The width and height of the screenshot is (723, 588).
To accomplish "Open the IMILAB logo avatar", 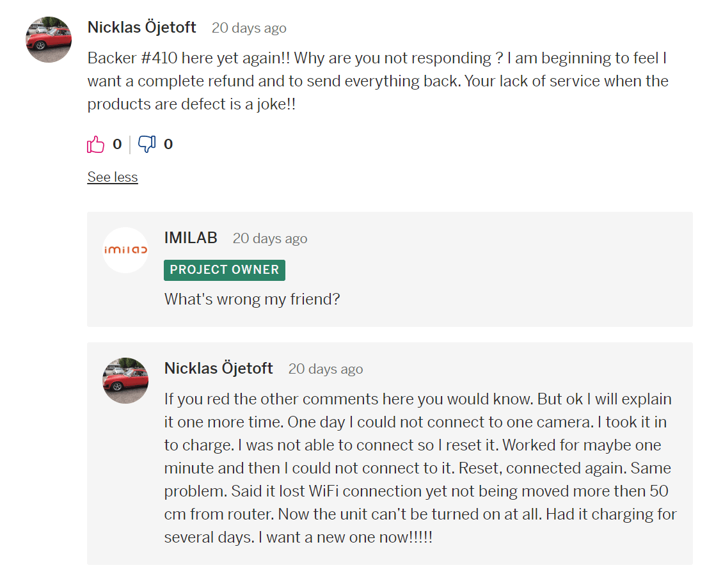I will pos(125,250).
